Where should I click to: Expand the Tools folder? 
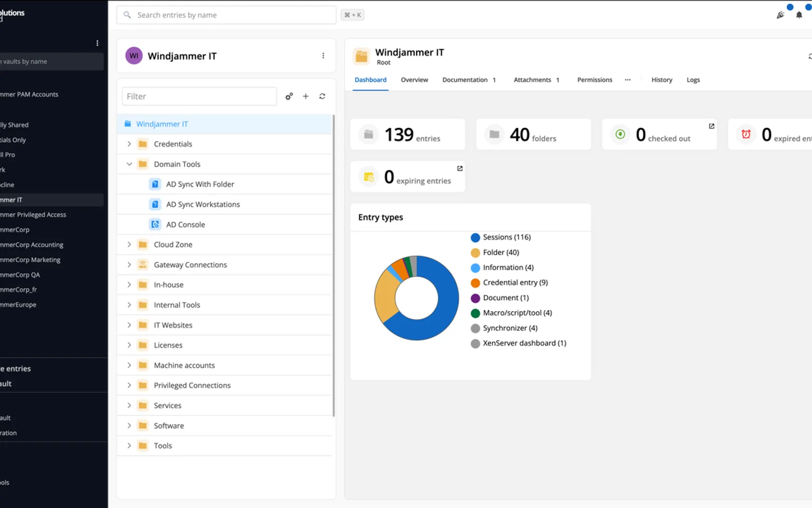point(129,446)
